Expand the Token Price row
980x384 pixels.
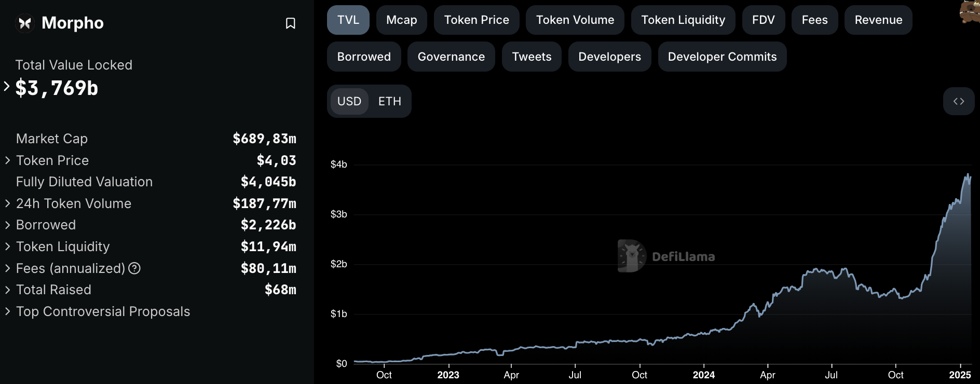[x=8, y=160]
